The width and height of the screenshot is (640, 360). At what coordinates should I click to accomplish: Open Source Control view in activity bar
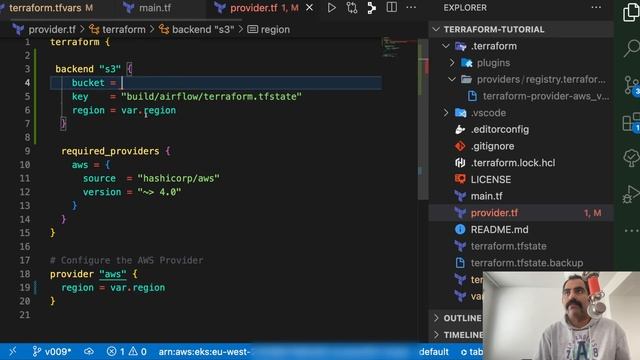point(631,86)
